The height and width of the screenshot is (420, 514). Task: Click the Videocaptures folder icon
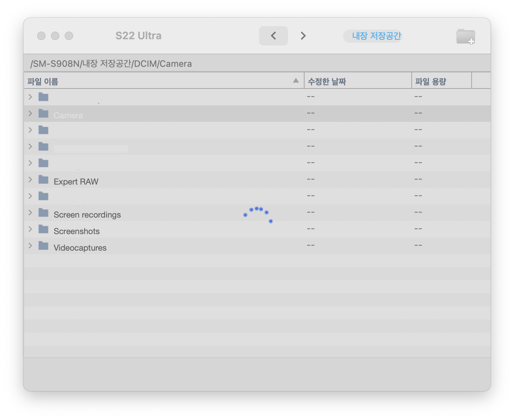[43, 245]
